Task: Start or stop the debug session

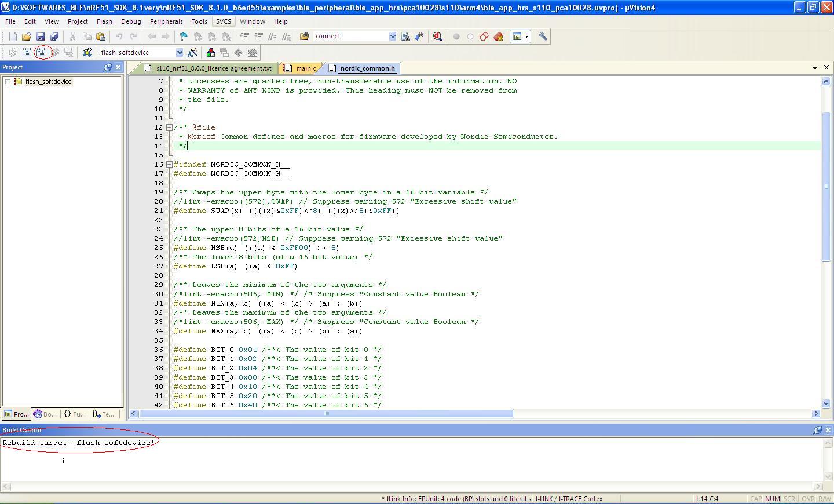Action: 438,36
